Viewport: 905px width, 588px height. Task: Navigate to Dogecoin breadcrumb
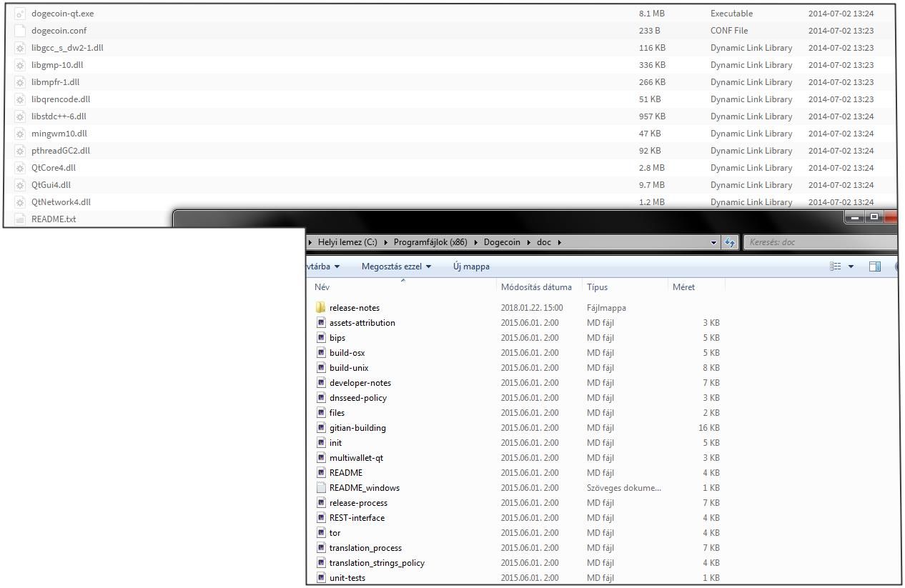click(x=502, y=242)
